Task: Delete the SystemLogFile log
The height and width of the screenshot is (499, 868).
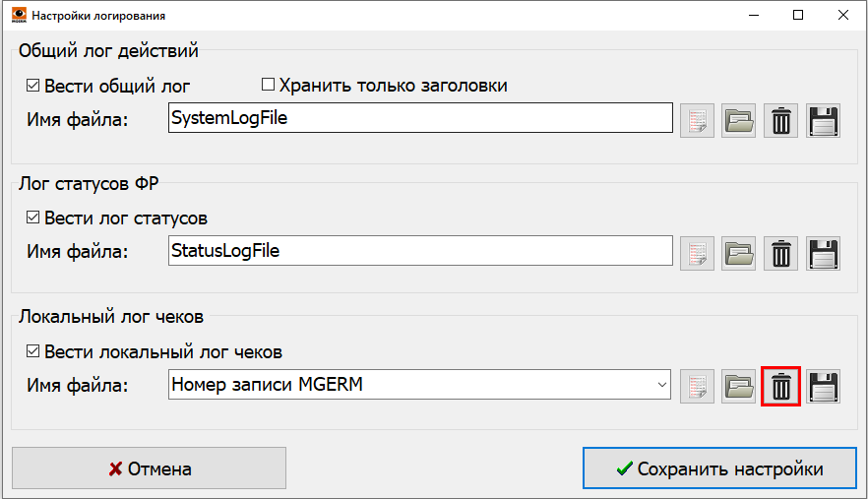Action: point(781,120)
